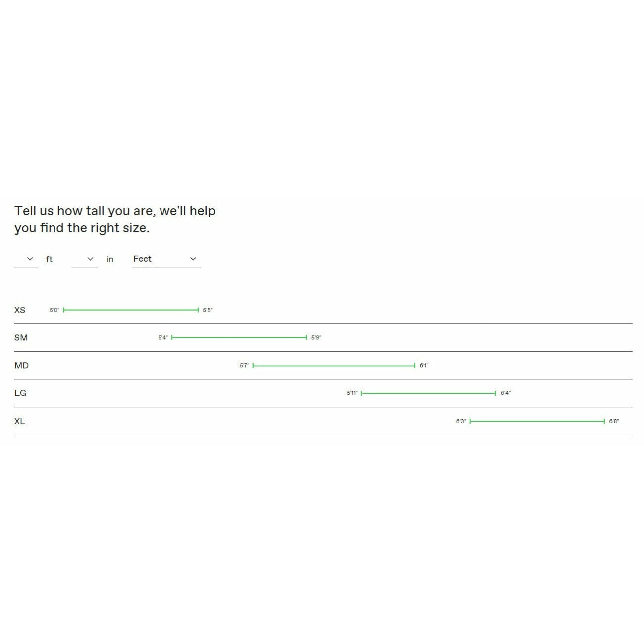Click the 6'8" maximum height label
The width and height of the screenshot is (644, 644).
(x=614, y=421)
